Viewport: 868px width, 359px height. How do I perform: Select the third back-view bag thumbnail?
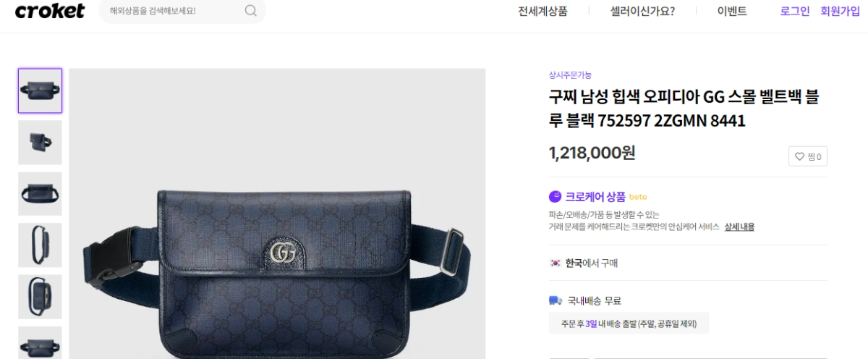[x=40, y=193]
